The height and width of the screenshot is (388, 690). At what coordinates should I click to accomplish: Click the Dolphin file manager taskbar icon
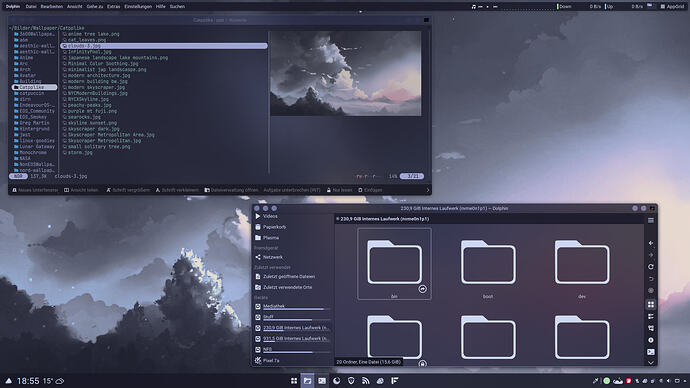[308, 381]
